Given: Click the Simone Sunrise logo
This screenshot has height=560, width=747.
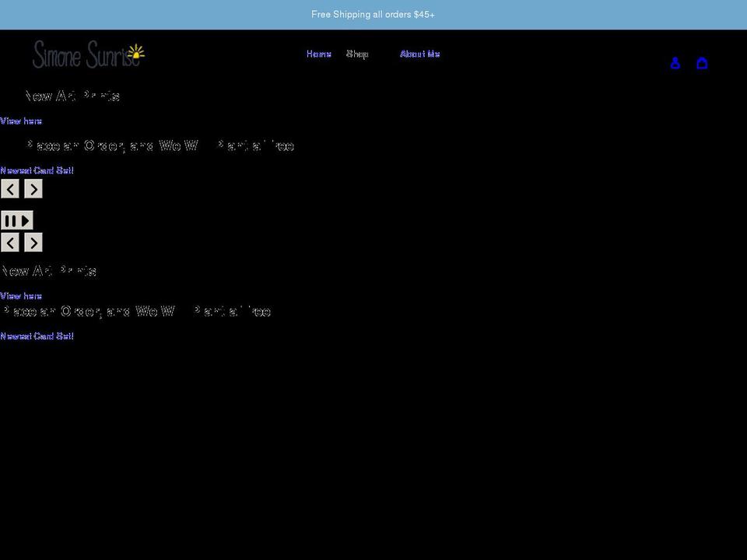Looking at the screenshot, I should [x=87, y=54].
